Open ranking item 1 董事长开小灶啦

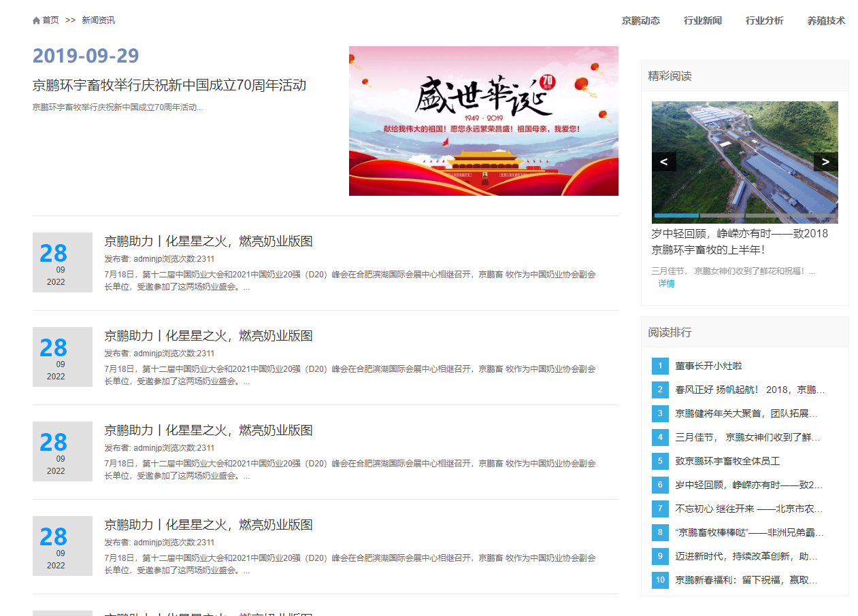coord(708,366)
